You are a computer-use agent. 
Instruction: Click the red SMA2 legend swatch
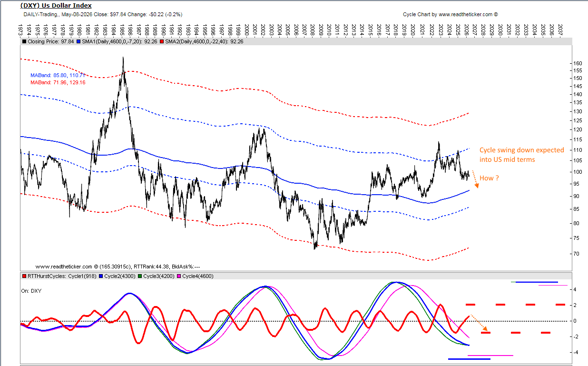[161, 42]
